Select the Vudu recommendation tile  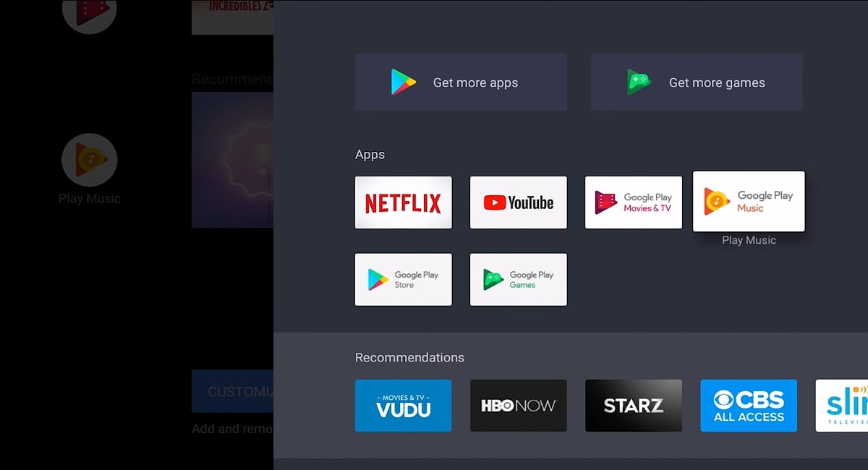[403, 406]
